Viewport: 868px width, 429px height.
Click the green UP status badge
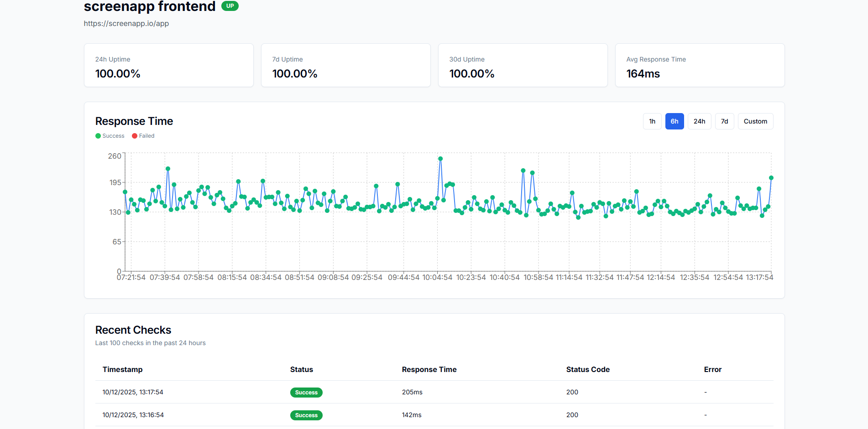tap(230, 6)
